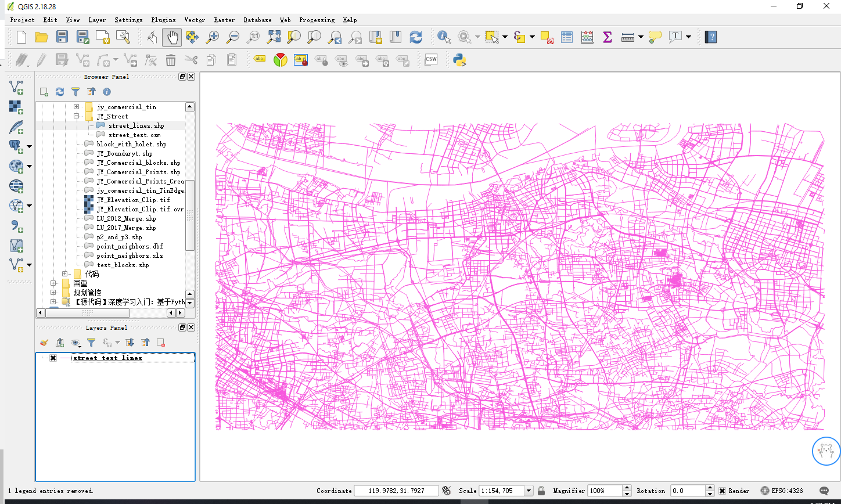Refresh the Browser Panel
The height and width of the screenshot is (504, 841).
click(59, 91)
